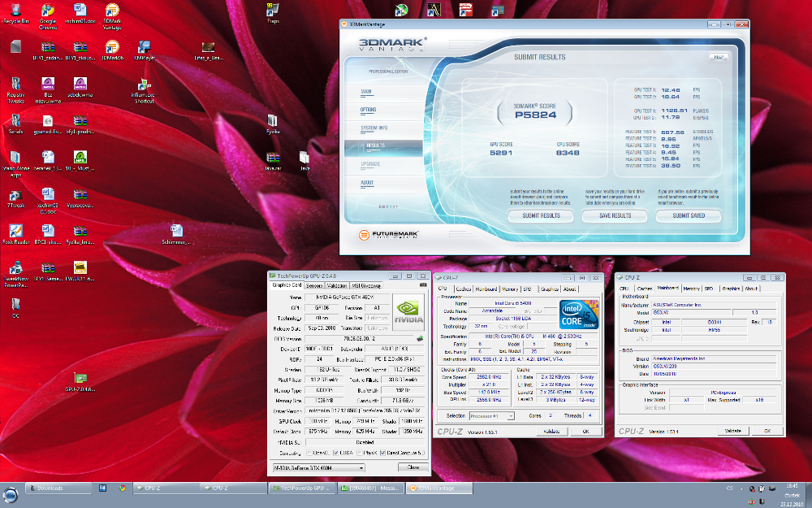Select SYSTEM INFO in 3DMark Vantage sidebar
812x508 pixels.
click(374, 128)
